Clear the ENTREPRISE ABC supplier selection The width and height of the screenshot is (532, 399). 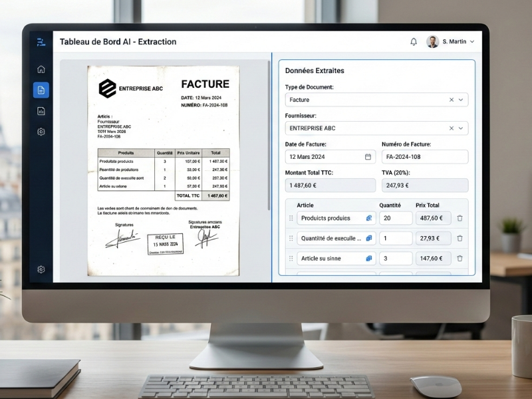coord(452,128)
